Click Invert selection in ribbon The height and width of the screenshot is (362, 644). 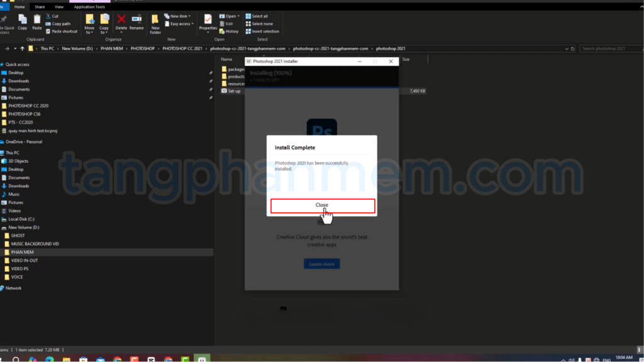[262, 31]
